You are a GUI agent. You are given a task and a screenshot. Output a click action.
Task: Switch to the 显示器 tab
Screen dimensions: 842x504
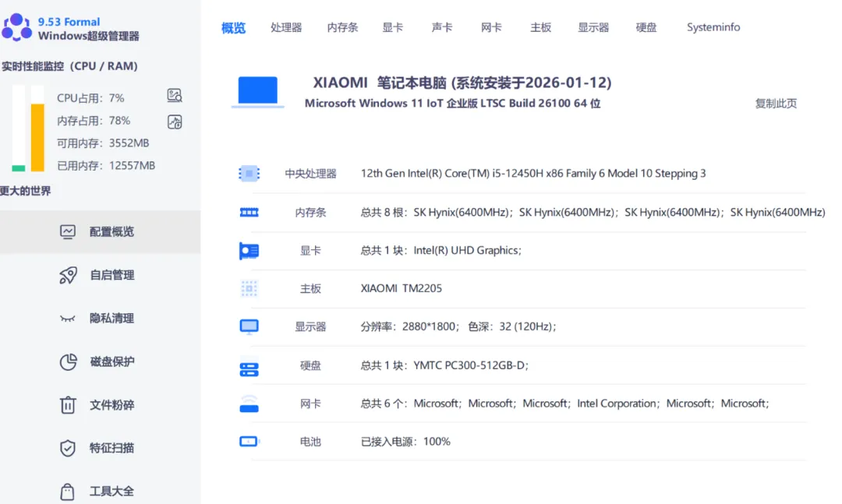tap(593, 27)
